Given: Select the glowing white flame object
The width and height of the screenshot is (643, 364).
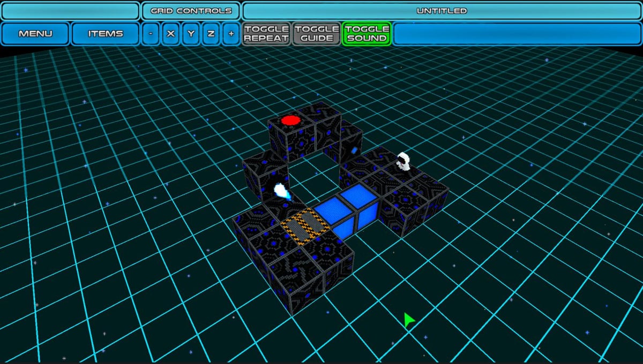Looking at the screenshot, I should click(x=282, y=191).
